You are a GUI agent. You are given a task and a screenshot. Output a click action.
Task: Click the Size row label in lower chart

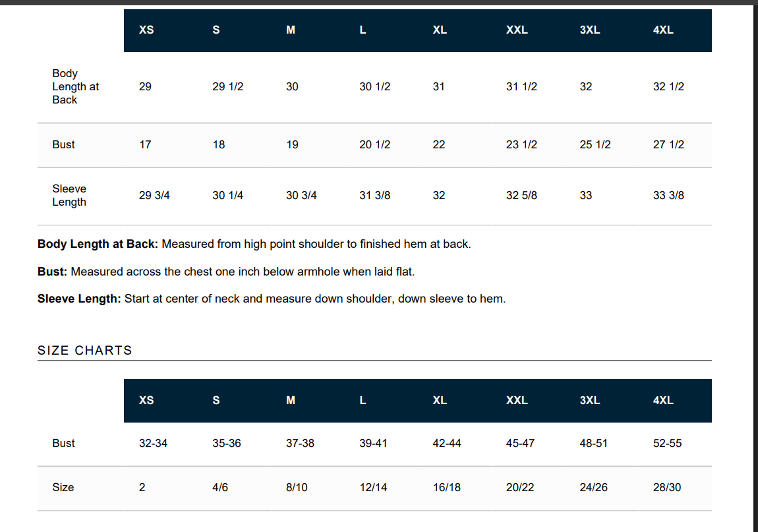click(63, 488)
